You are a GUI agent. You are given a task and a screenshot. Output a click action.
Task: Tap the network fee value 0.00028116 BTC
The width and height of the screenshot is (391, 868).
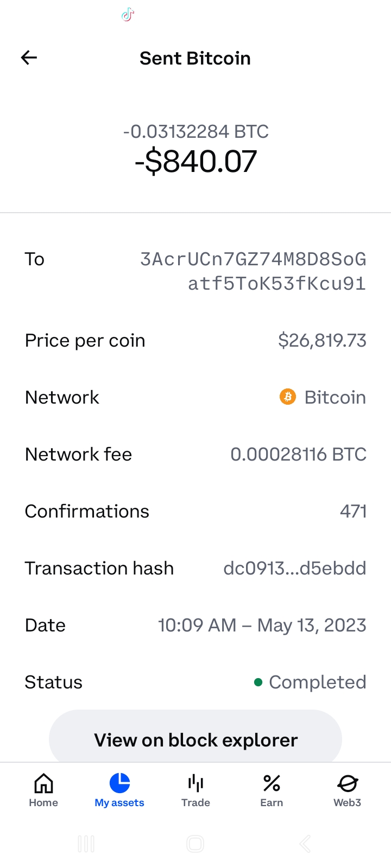(298, 454)
